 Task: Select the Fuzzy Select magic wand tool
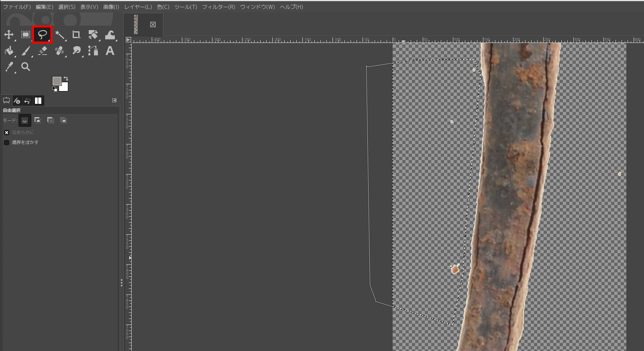click(59, 35)
